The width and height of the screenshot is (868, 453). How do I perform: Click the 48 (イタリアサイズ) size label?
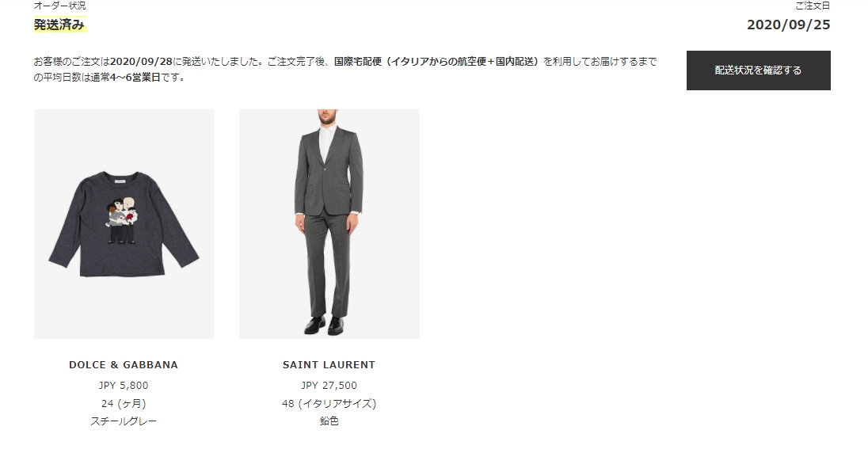click(329, 403)
